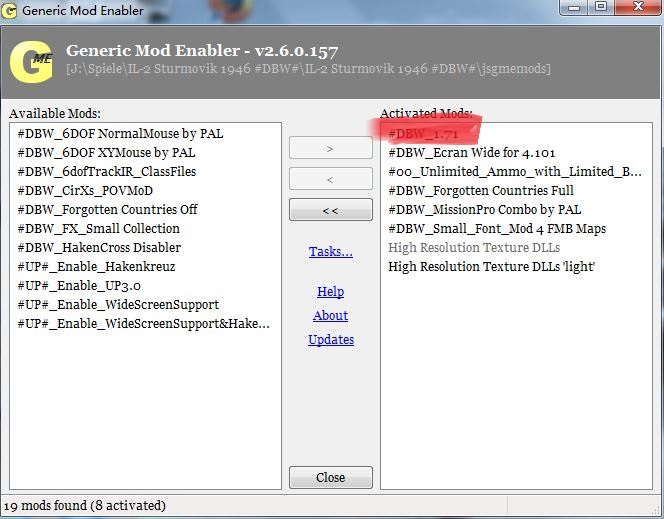Select activated mod #DBW_1.71
Image resolution: width=664 pixels, height=519 pixels.
click(423, 134)
